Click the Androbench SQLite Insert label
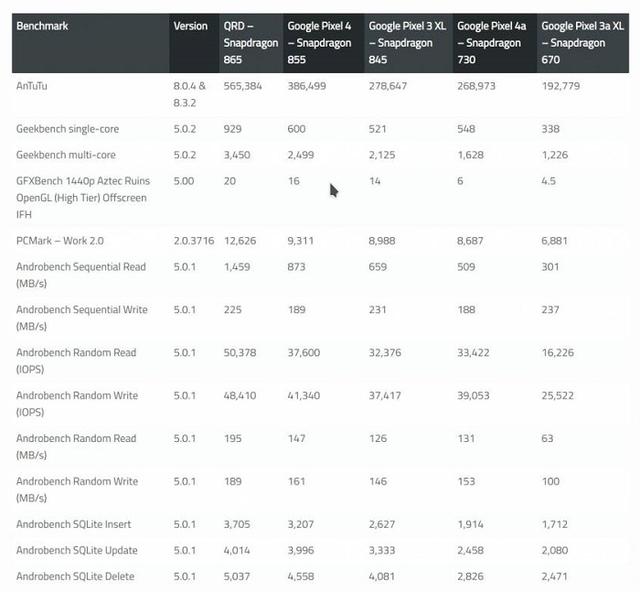640x592 pixels. (73, 524)
